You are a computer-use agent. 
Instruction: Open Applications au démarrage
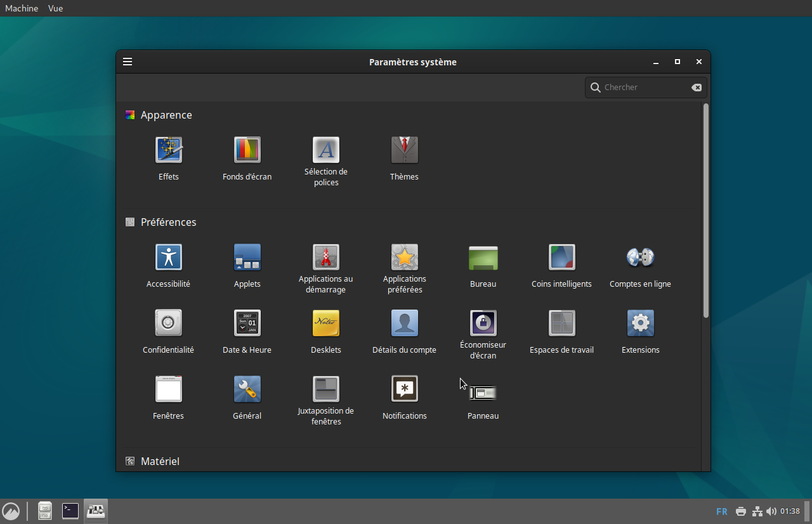(x=325, y=258)
